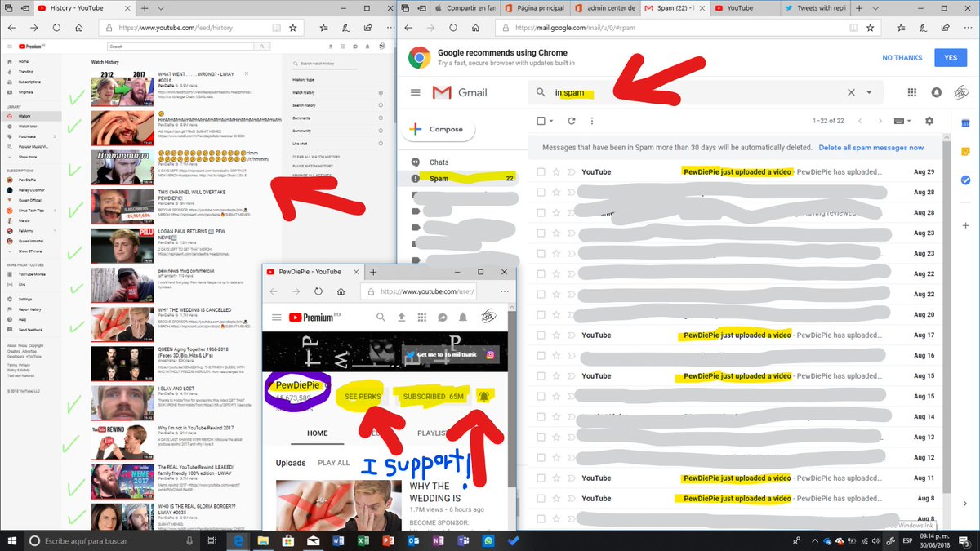Open Gmail search options dropdown arrow
The image size is (980, 551).
tap(869, 93)
